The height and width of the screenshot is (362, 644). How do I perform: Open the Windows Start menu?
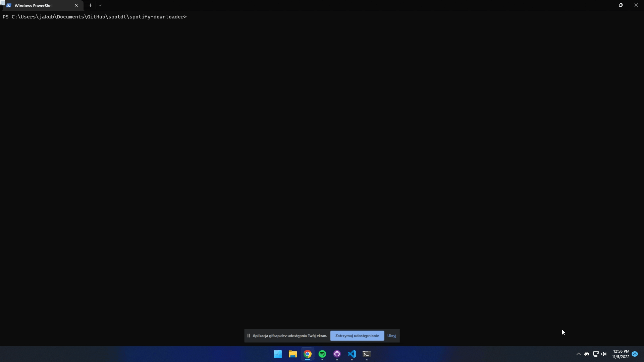[x=278, y=354]
